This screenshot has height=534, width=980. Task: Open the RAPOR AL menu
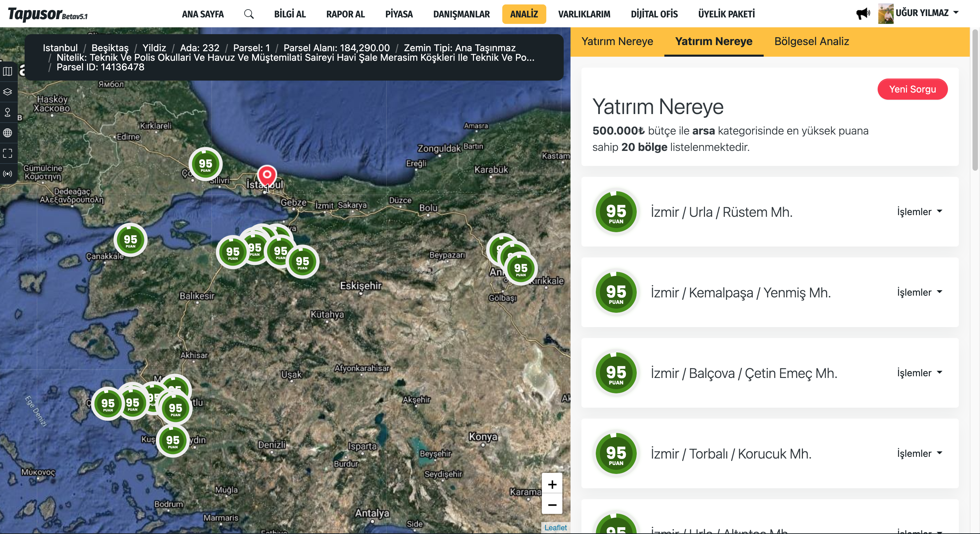pyautogui.click(x=345, y=14)
